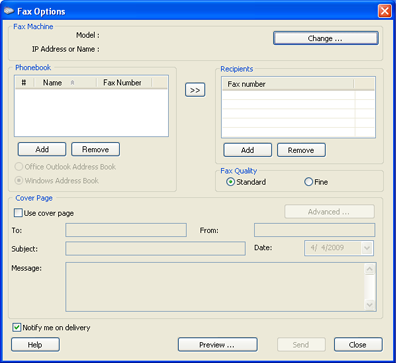Screen dimensions: 396x363
Task: Click the message box scroll up arrow
Action: coord(370,269)
